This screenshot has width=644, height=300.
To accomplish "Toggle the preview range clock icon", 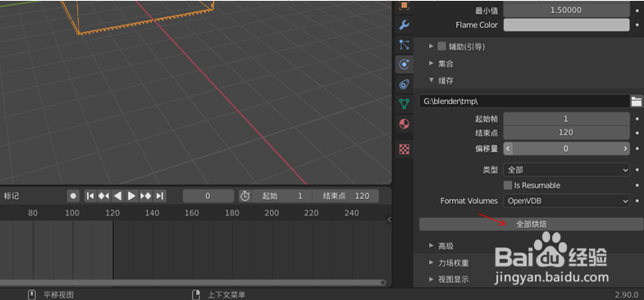I will click(x=245, y=196).
